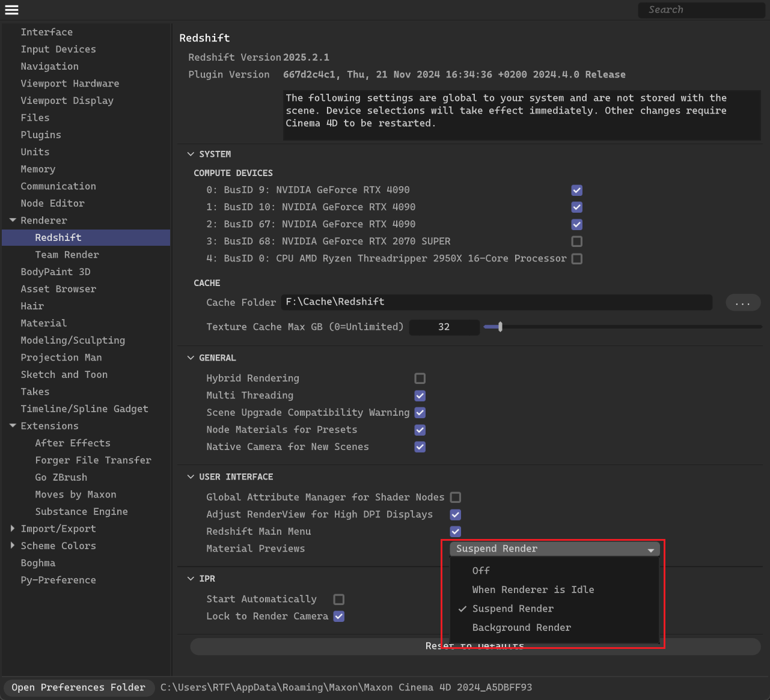
Task: Enable IPR Start Automatically checkbox
Action: click(x=339, y=600)
